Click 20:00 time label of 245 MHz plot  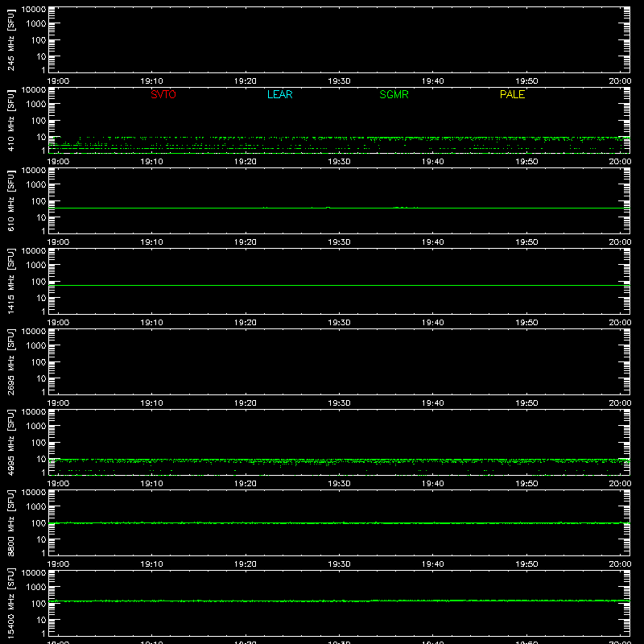point(620,81)
